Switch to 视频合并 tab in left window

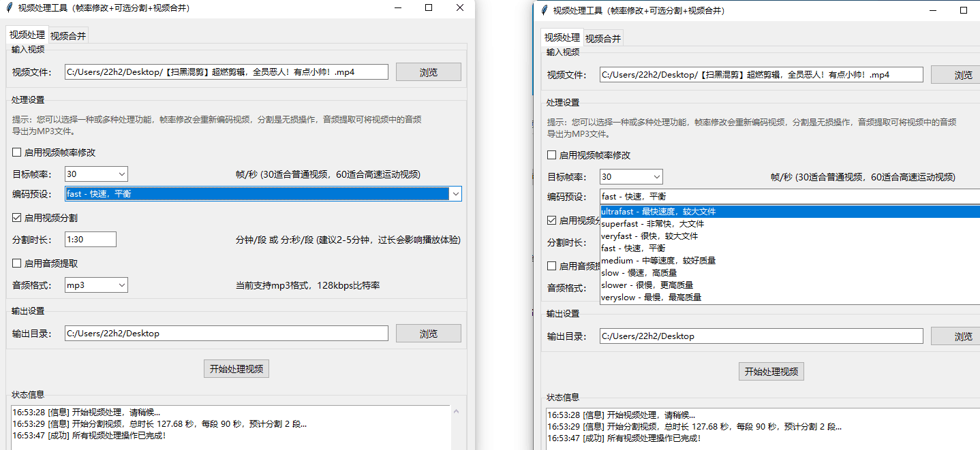pyautogui.click(x=68, y=36)
